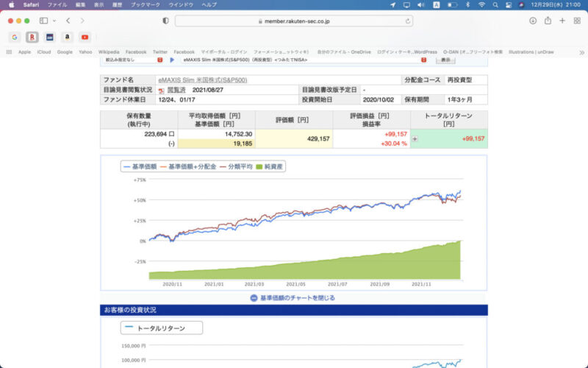Open the Bluetooth menu icon
588x368 pixels.
coord(467,5)
